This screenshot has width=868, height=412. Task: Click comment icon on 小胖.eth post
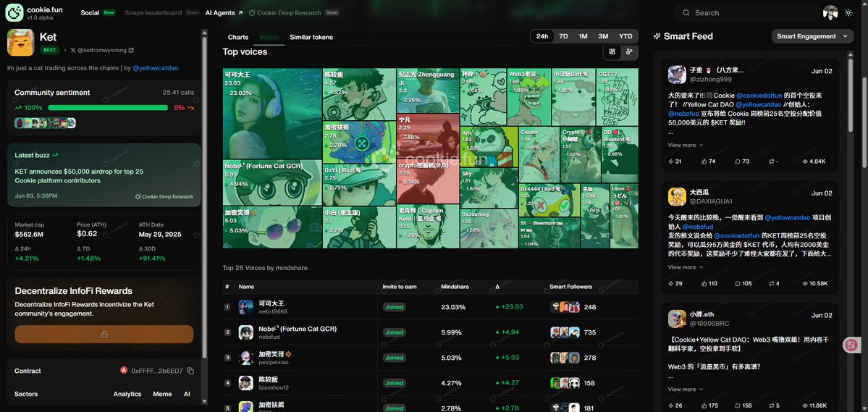click(738, 405)
